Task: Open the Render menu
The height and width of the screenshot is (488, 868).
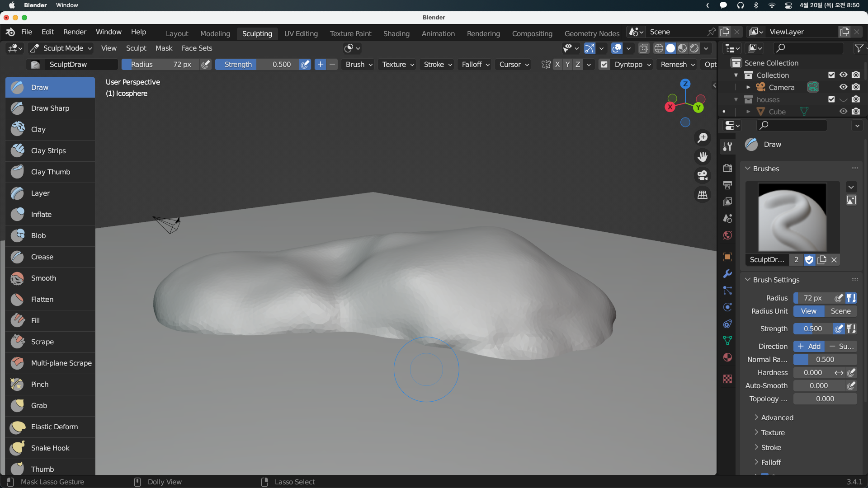Action: pos(75,32)
